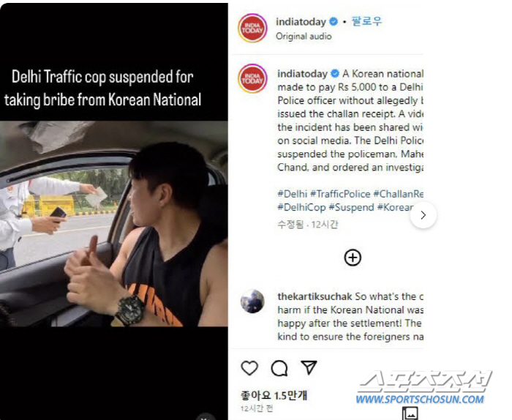
Task: Open indiatoday username in header
Action: [301, 22]
